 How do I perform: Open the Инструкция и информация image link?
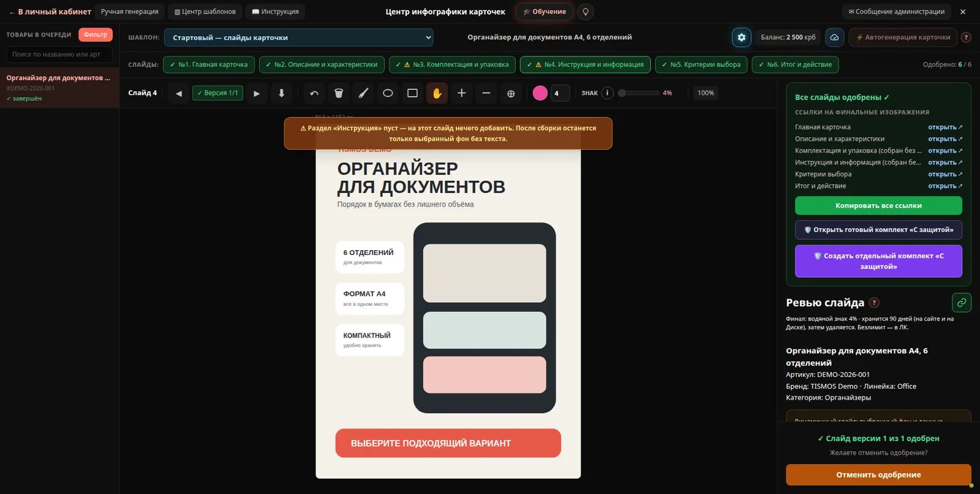pos(945,162)
